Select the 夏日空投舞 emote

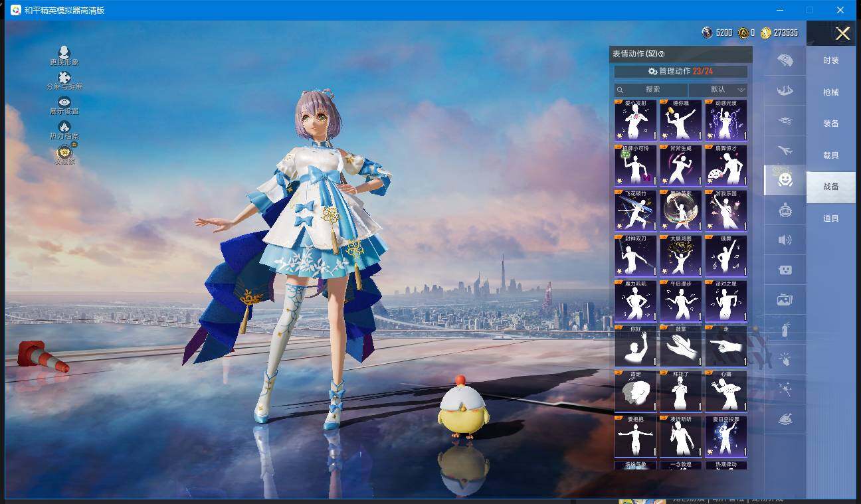point(726,436)
